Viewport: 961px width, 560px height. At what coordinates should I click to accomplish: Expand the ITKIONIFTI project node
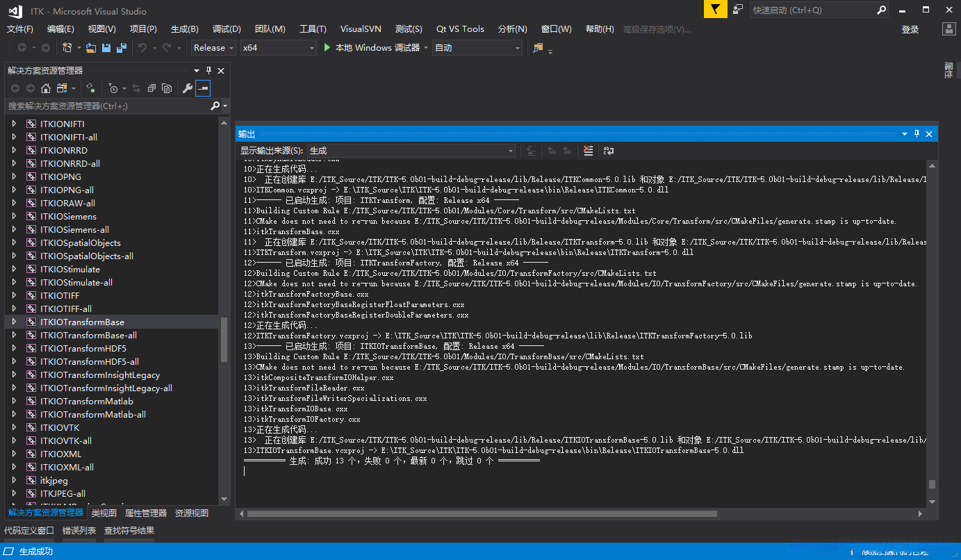(14, 124)
